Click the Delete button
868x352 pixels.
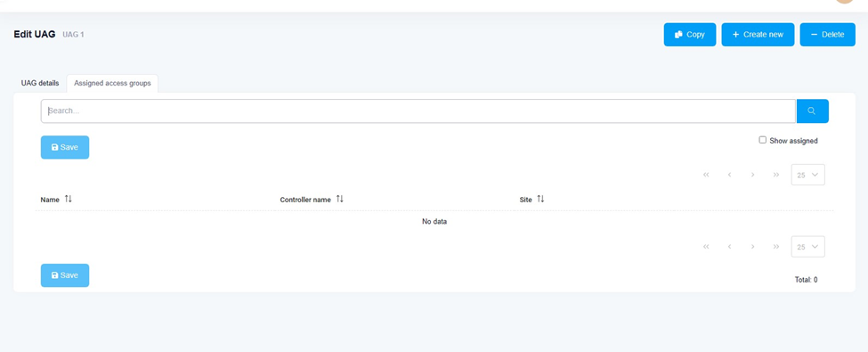click(827, 35)
